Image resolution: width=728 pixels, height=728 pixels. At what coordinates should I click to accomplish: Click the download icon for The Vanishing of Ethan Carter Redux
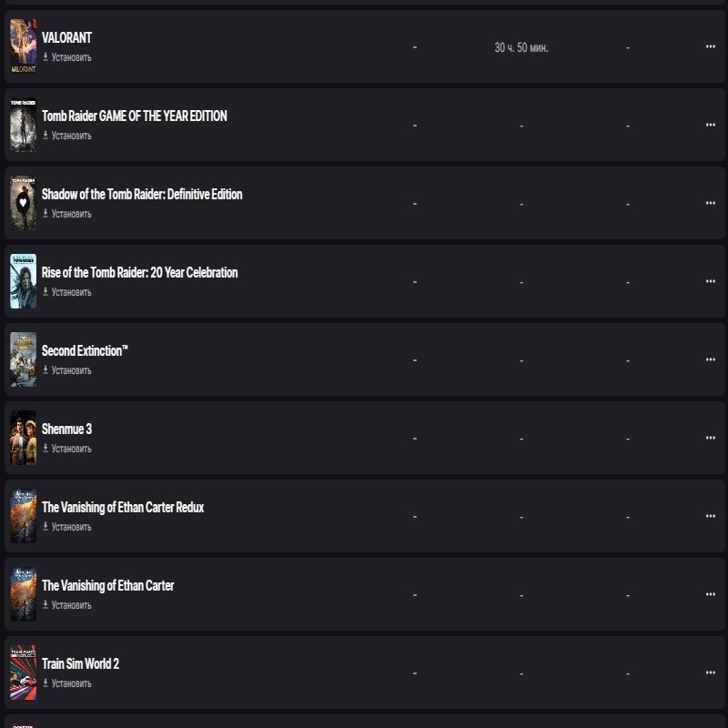click(x=45, y=527)
